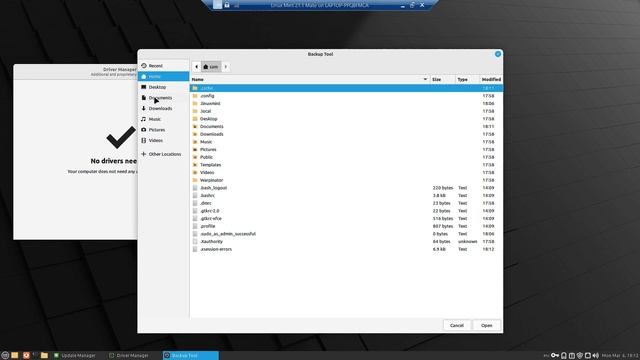Image resolution: width=640 pixels, height=360 pixels.
Task: Open Videos in the places sidebar
Action: pyautogui.click(x=163, y=140)
